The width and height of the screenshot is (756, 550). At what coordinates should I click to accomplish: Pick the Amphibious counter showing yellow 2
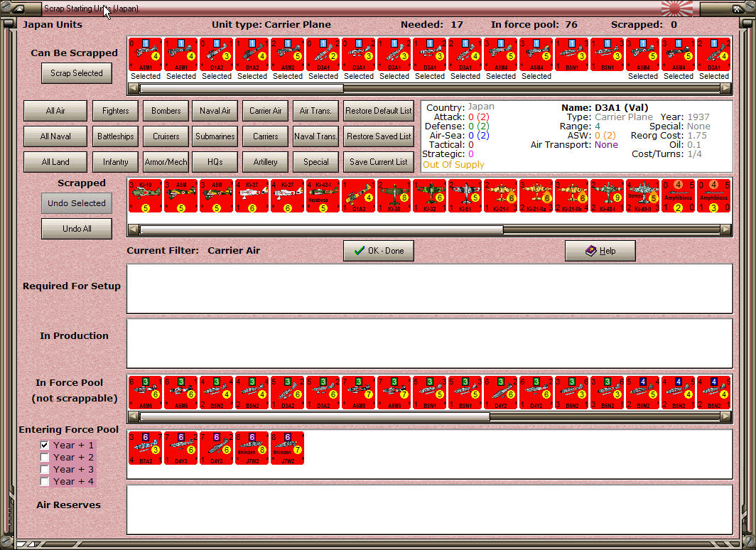(679, 196)
